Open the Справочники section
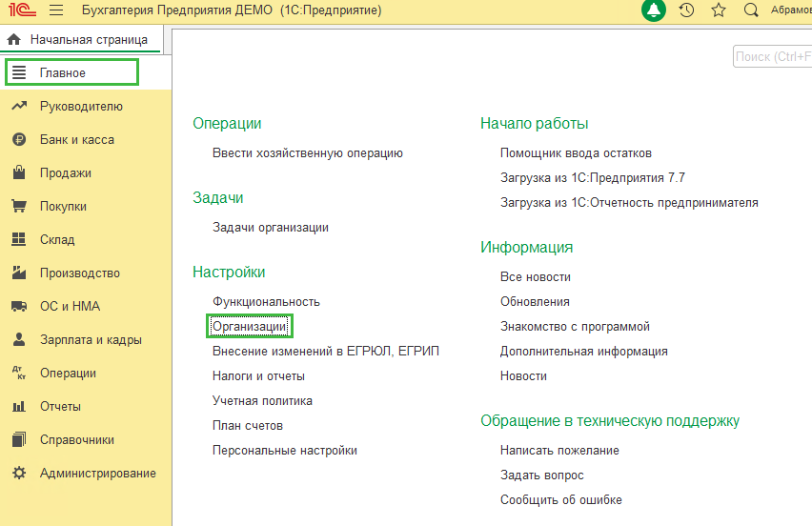The height and width of the screenshot is (526, 812). [86, 439]
